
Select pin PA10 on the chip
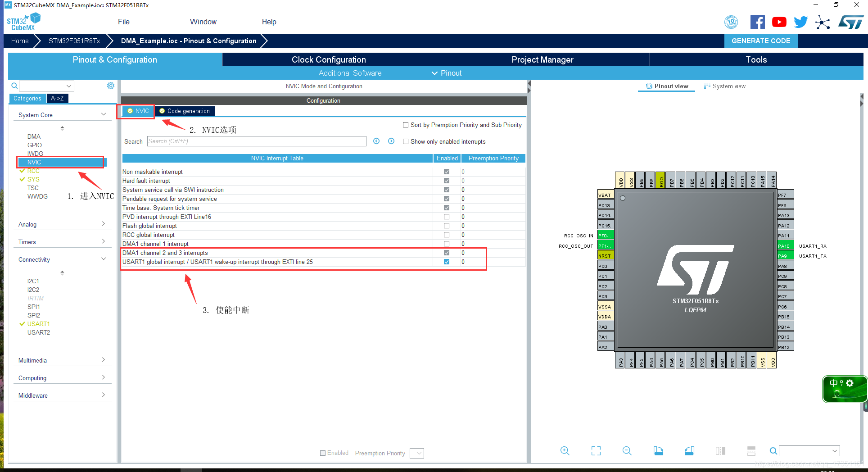click(x=785, y=246)
